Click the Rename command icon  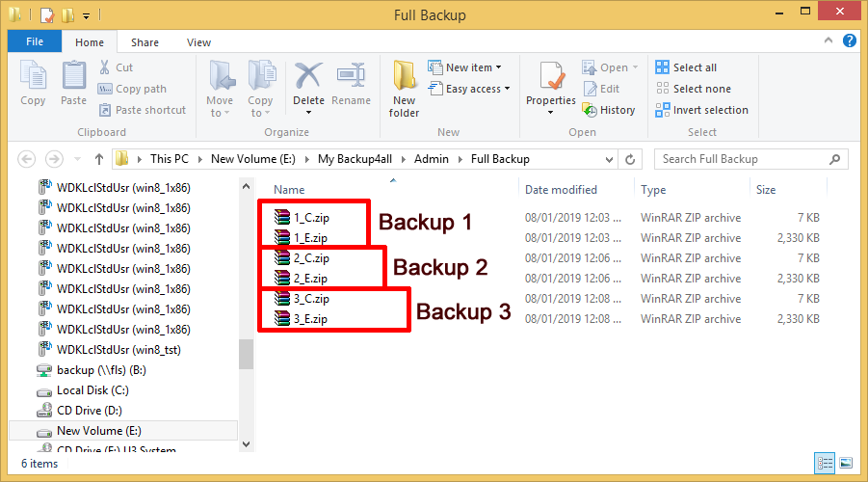pyautogui.click(x=351, y=75)
